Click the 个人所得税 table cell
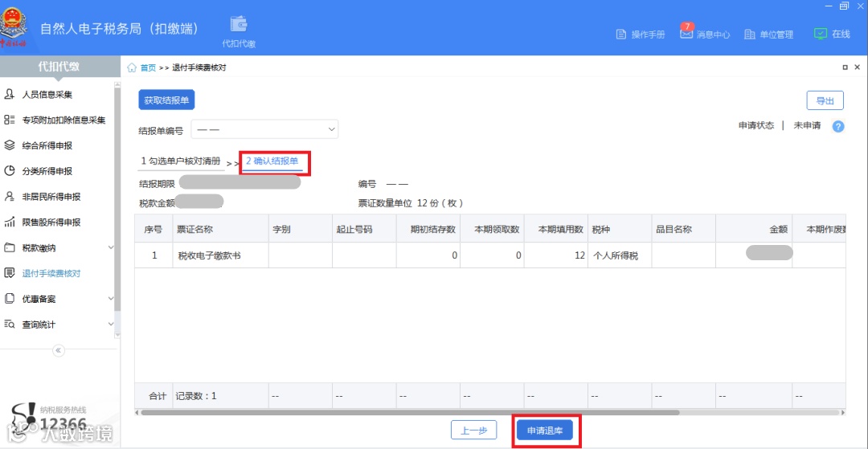The width and height of the screenshot is (868, 449). pos(620,255)
